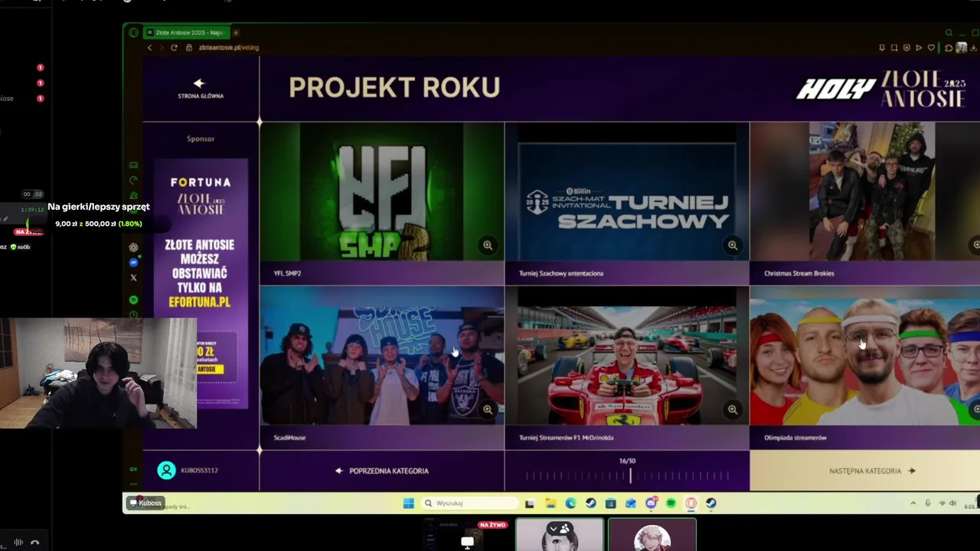Open Spotify from the taskbar
The height and width of the screenshot is (551, 980).
(671, 503)
